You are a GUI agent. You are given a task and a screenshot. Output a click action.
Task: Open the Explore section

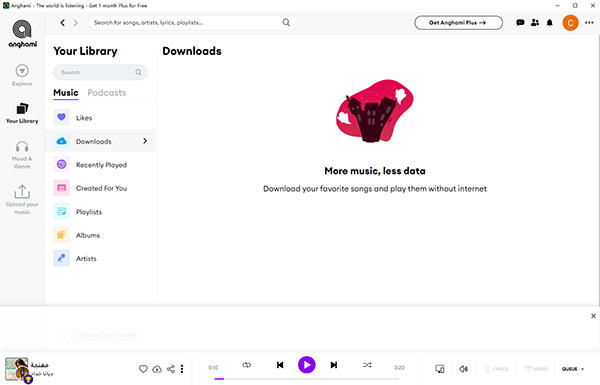pos(22,75)
